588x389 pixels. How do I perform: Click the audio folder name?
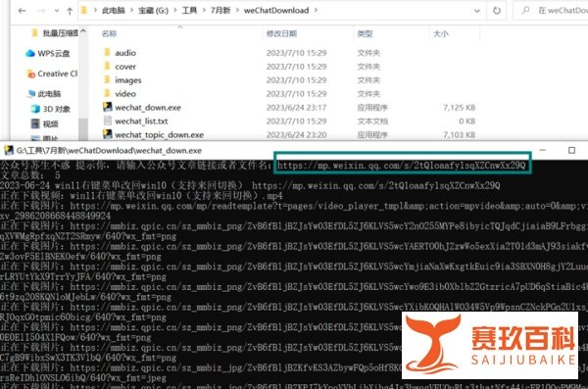click(125, 53)
